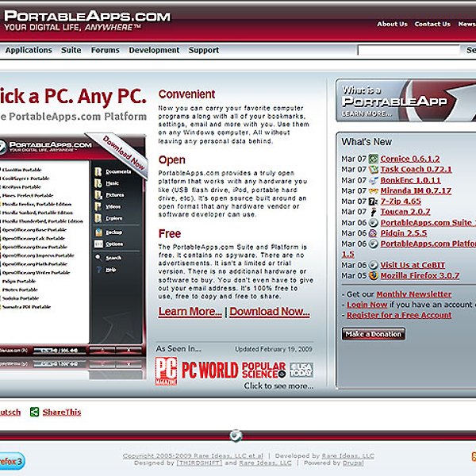Open the Development menu item

tap(154, 50)
